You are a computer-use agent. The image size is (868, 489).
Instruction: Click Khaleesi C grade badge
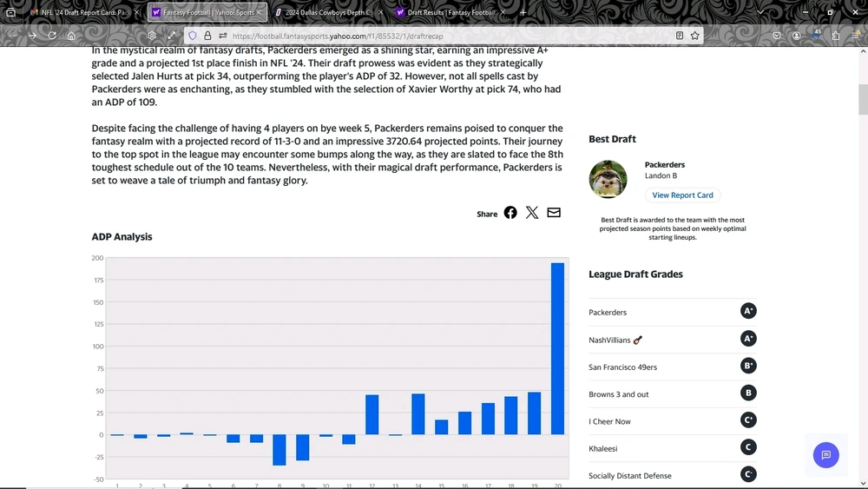click(748, 447)
